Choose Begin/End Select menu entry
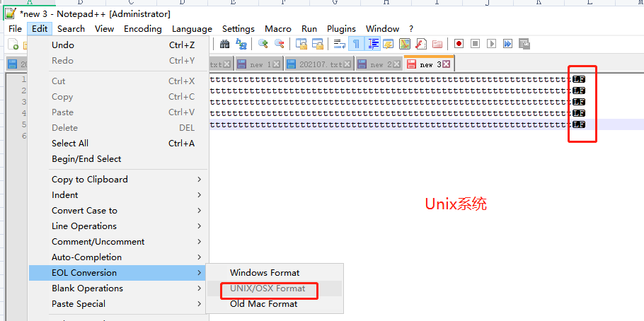This screenshot has width=644, height=321. pyautogui.click(x=119, y=159)
